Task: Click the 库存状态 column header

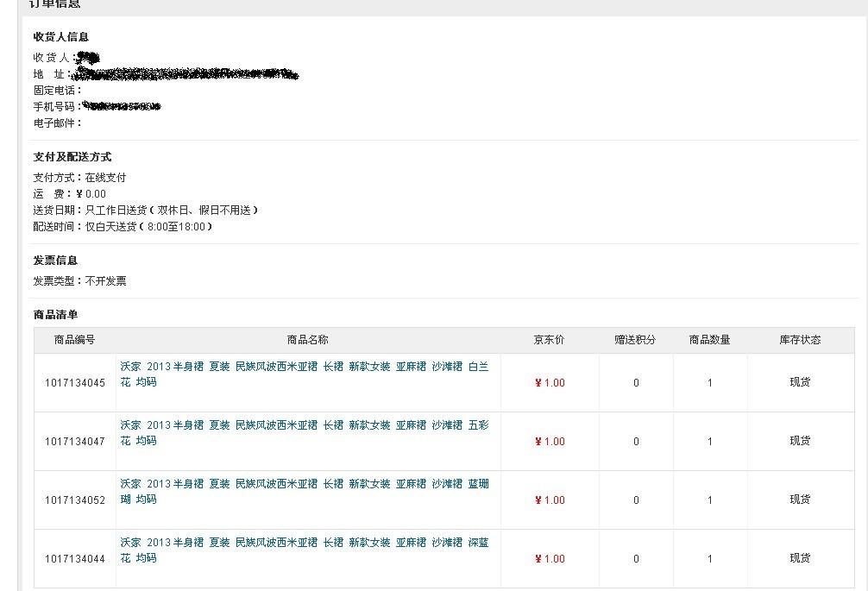Action: pyautogui.click(x=800, y=340)
